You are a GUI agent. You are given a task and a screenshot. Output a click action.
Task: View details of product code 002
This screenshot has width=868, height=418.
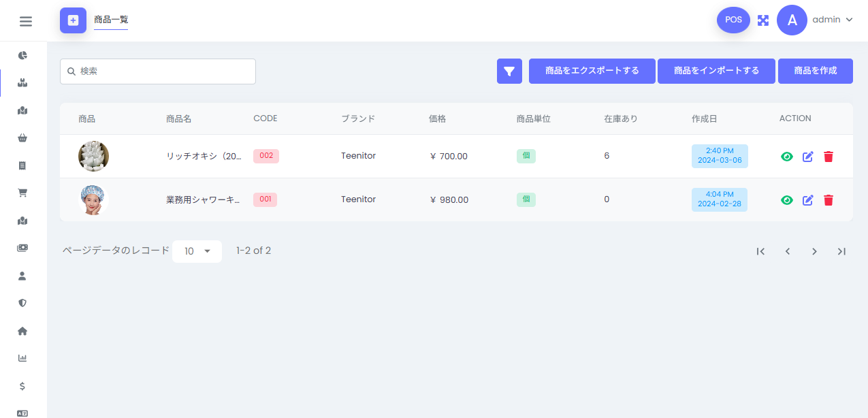pyautogui.click(x=787, y=157)
